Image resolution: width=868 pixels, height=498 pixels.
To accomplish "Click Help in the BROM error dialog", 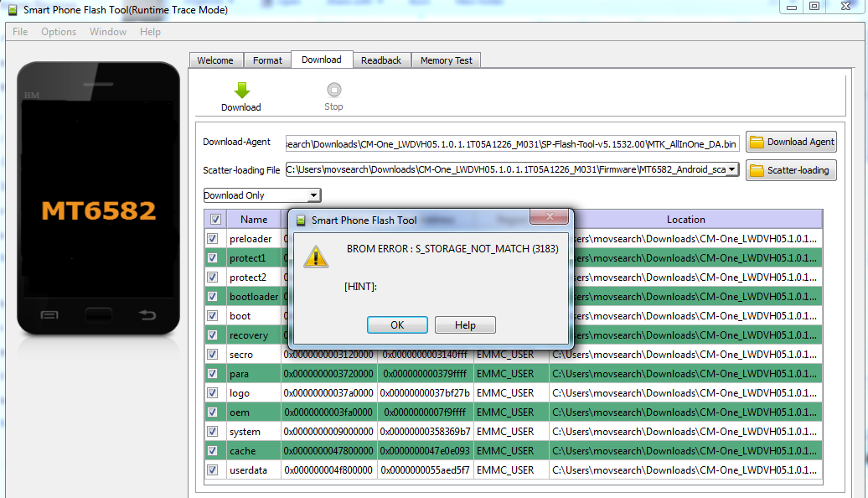I will click(465, 325).
